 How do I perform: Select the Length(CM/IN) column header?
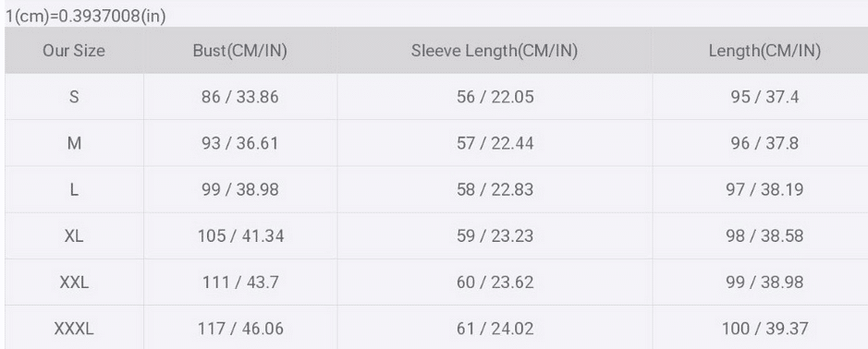(x=764, y=51)
